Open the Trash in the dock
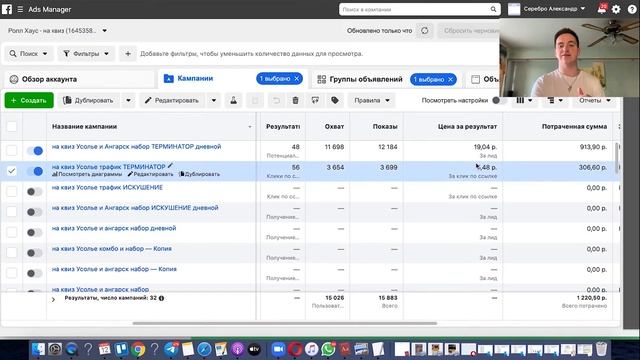Viewport: 640px width, 360px height. point(601,349)
